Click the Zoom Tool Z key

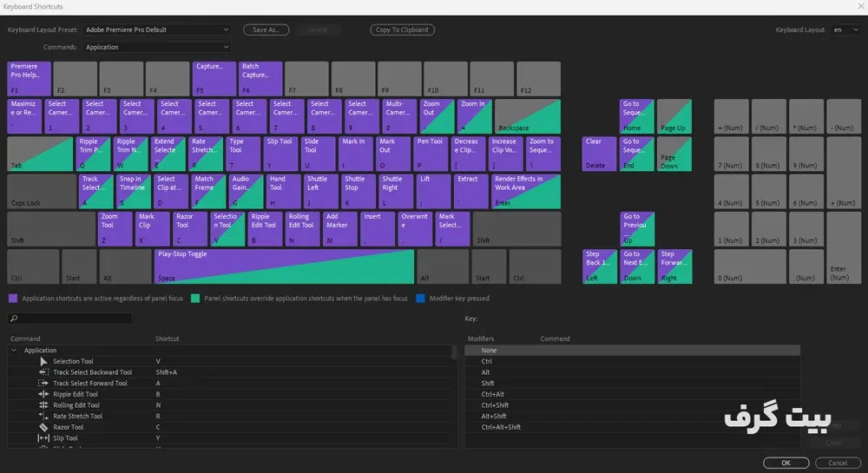click(115, 228)
